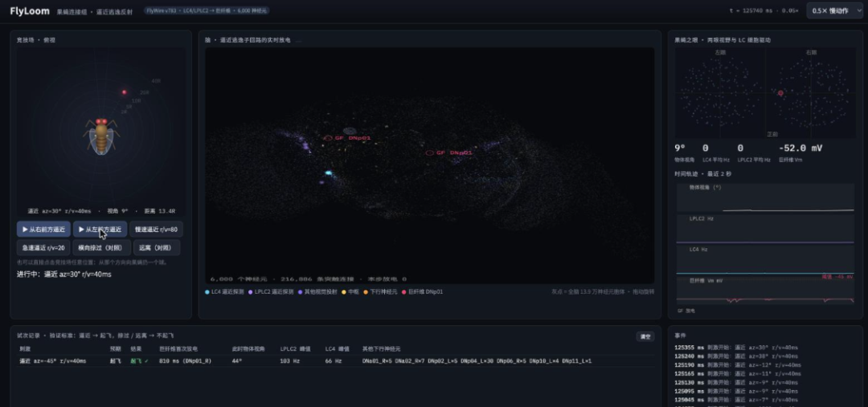Click the 巨纤维 DNp01 legend entry
This screenshot has width=868, height=407.
423,291
